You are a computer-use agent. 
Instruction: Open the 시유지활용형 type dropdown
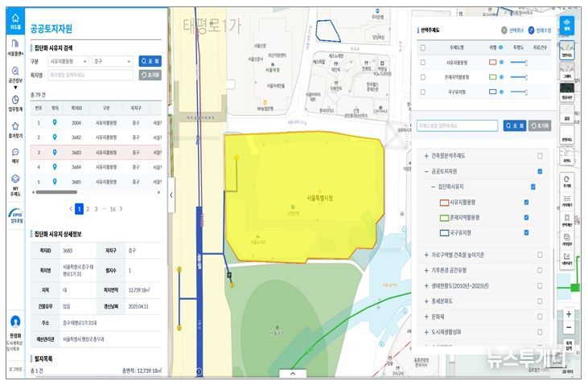pyautogui.click(x=67, y=60)
